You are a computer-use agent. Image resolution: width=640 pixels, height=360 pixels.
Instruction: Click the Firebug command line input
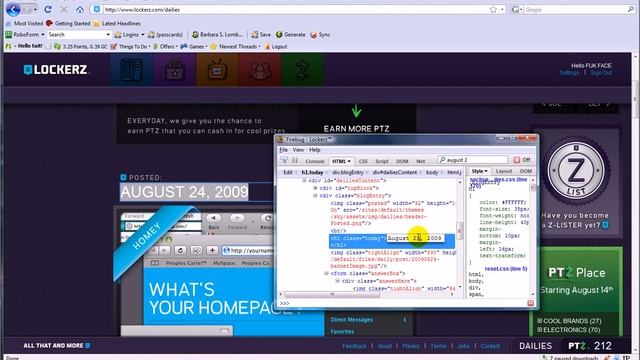[402, 303]
